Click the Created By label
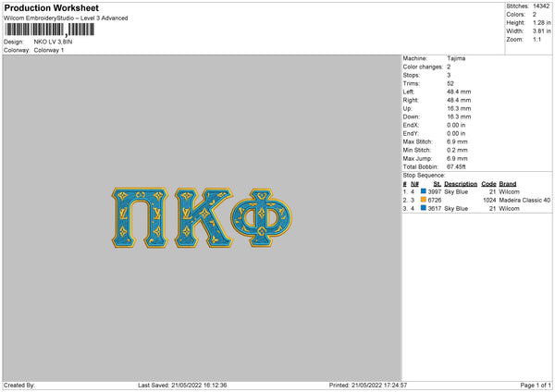Image resolution: width=555 pixels, height=392 pixels. pos(19,386)
